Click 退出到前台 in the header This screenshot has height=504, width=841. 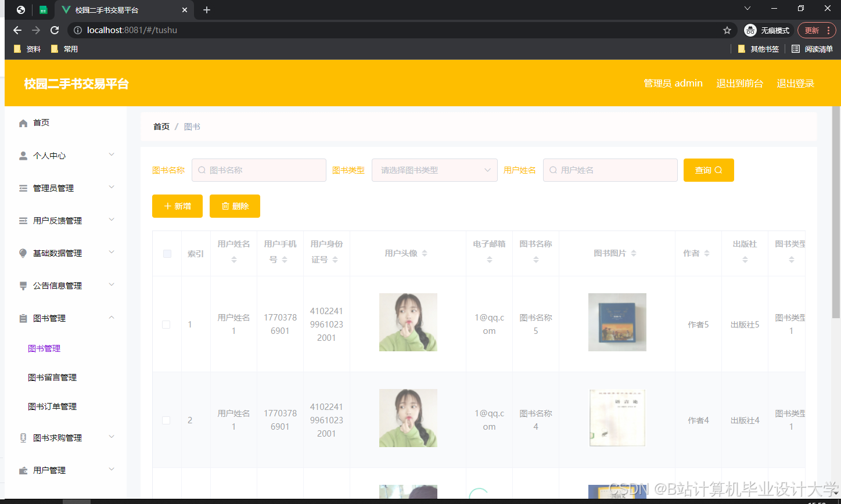pos(740,83)
